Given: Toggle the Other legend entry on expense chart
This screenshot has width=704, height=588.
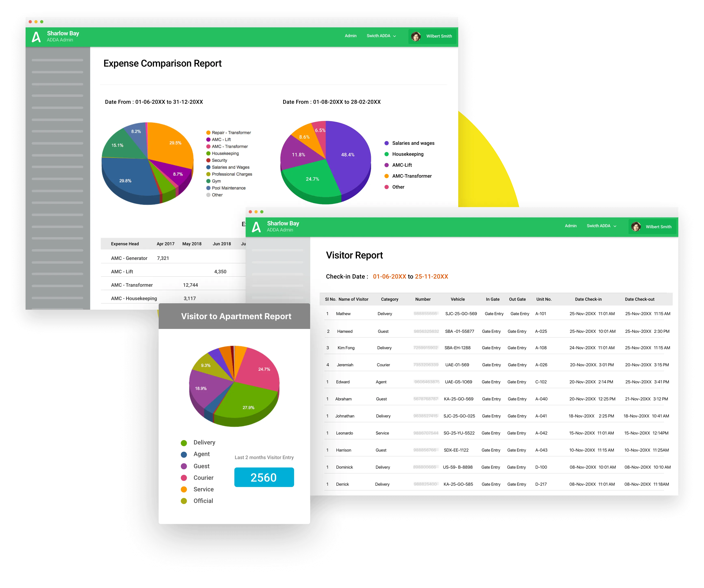Looking at the screenshot, I should (209, 195).
